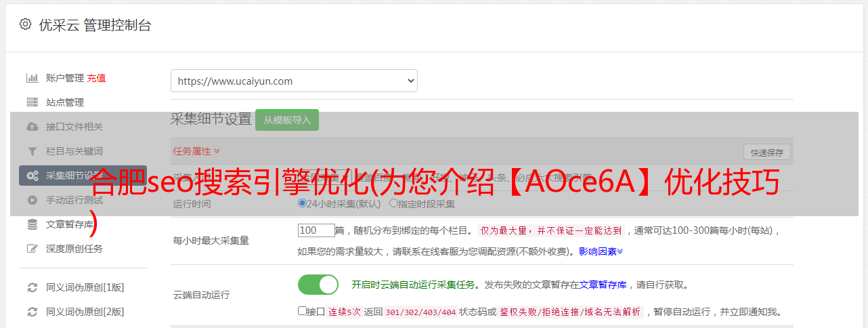Open 账户管理 via its bar chart icon

32,78
